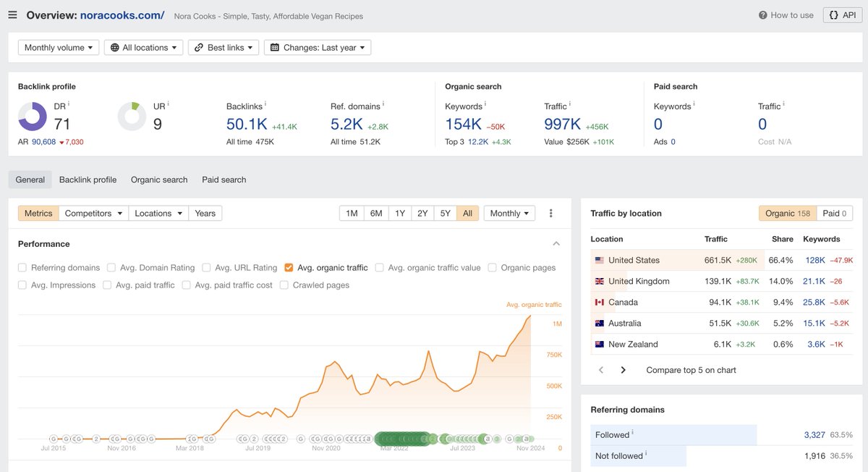Switch to the Organic search tab
Viewport: 868px width, 472px height.
[x=159, y=180]
